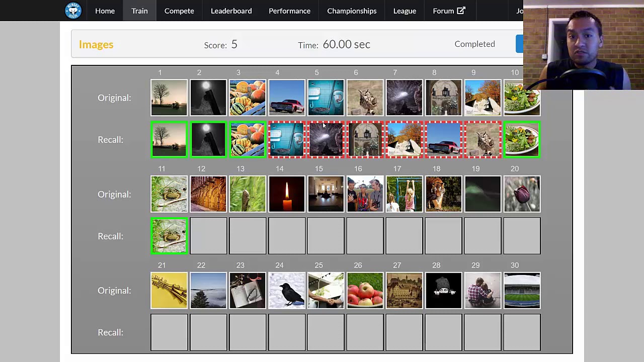The height and width of the screenshot is (362, 644).
Task: Open the Home menu item
Action: (x=105, y=11)
